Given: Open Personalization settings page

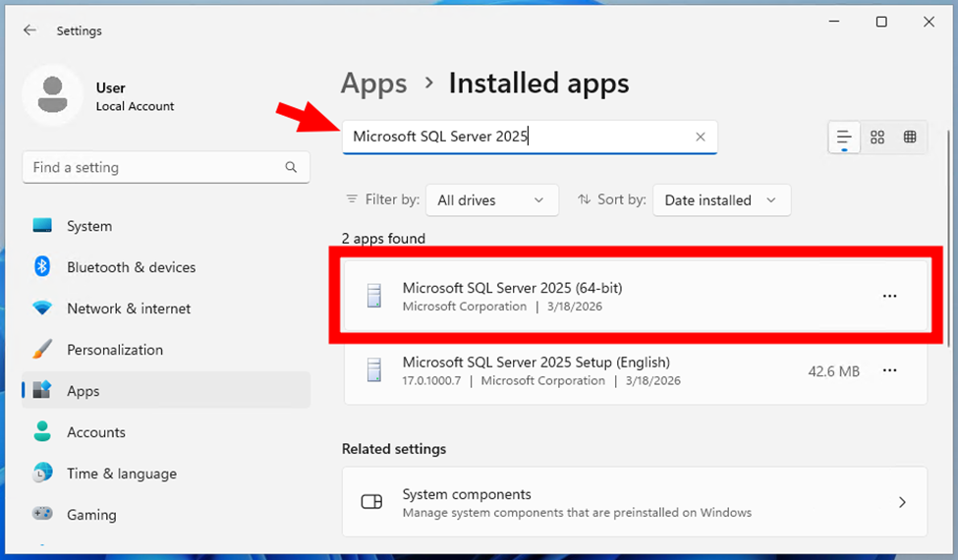Looking at the screenshot, I should pos(114,350).
